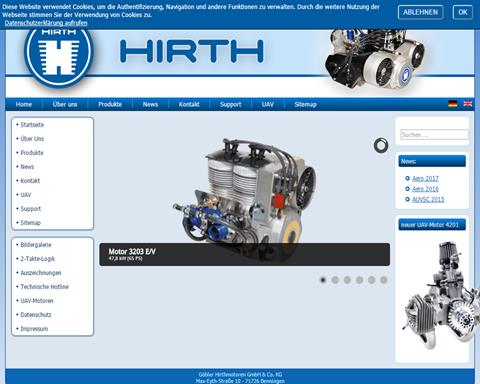The width and height of the screenshot is (480, 384).
Task: Open Kontakt in sidebar menu
Action: (30, 181)
